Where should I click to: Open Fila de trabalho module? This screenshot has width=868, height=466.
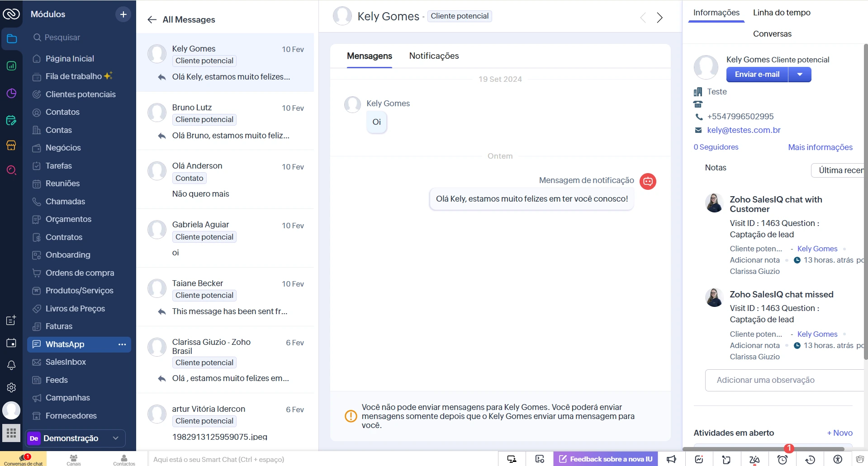pyautogui.click(x=79, y=76)
